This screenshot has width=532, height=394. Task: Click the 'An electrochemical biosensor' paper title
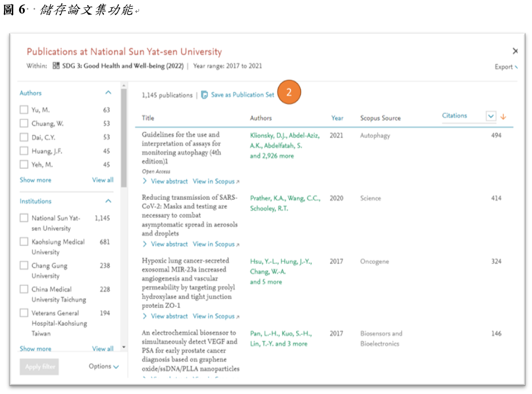pos(190,350)
